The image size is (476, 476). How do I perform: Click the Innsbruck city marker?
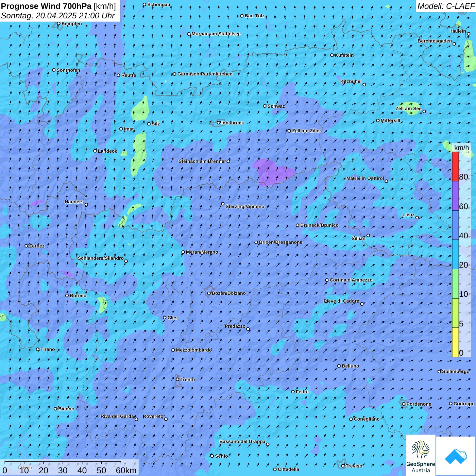coord(219,123)
